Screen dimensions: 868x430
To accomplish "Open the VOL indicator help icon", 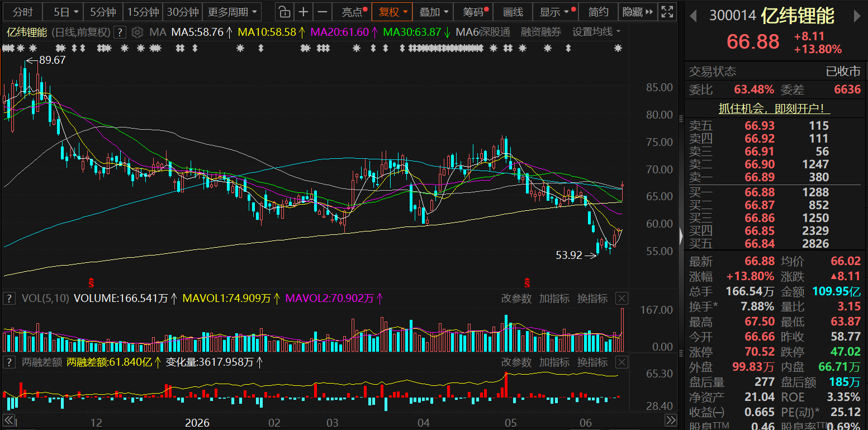I will [x=8, y=299].
